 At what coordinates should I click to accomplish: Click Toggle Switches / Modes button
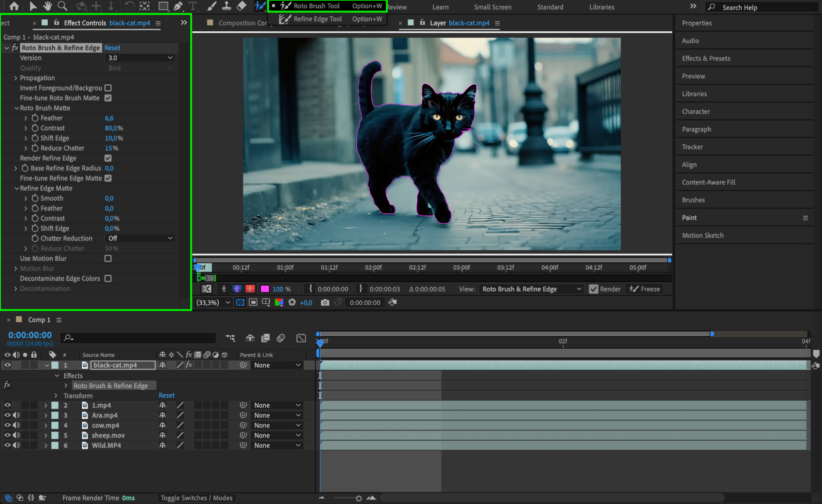[x=197, y=498]
